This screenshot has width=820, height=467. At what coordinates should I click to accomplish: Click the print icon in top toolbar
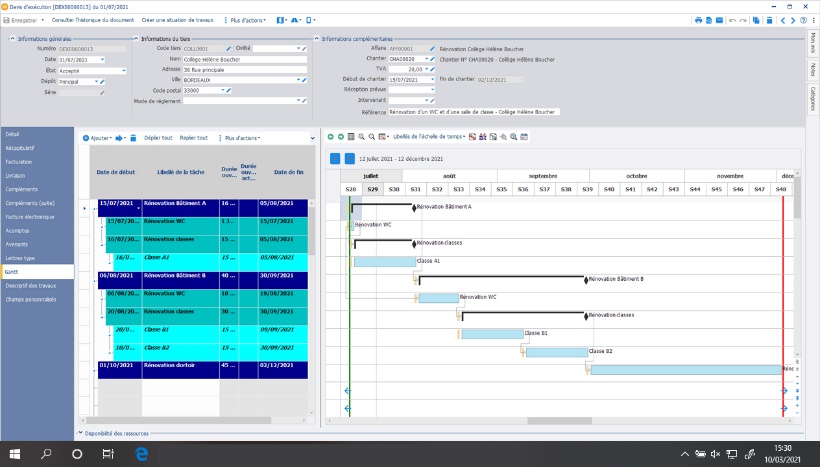pos(698,20)
